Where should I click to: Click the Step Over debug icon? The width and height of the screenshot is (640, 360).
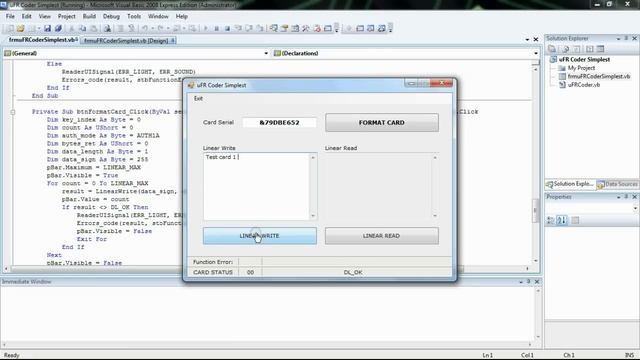pos(249,28)
